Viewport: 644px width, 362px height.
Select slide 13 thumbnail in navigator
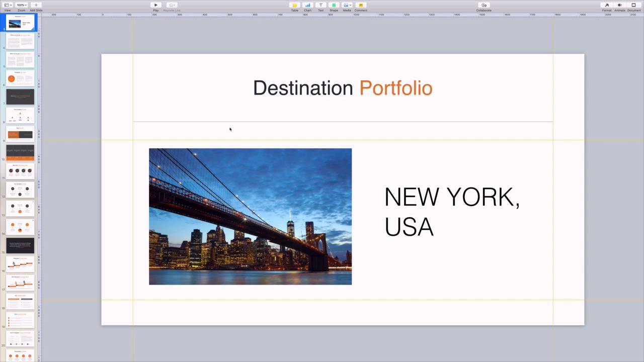pyautogui.click(x=20, y=209)
